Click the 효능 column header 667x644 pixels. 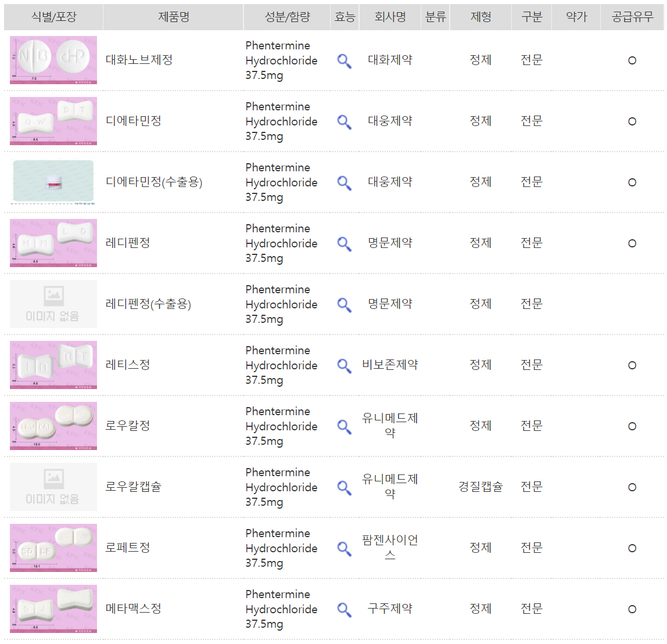click(345, 17)
